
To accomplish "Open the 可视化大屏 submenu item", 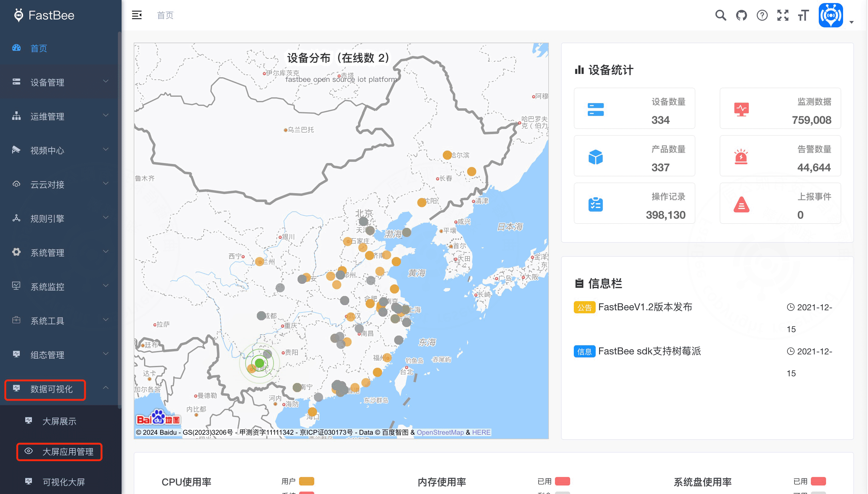I will tap(61, 482).
